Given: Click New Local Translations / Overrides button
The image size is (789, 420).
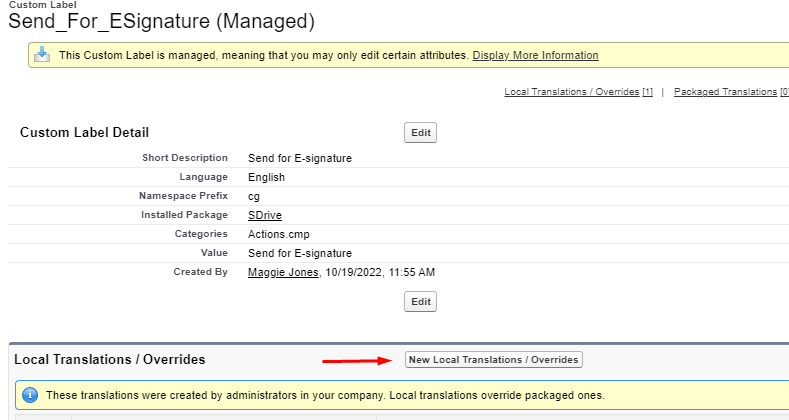Looking at the screenshot, I should coord(494,359).
